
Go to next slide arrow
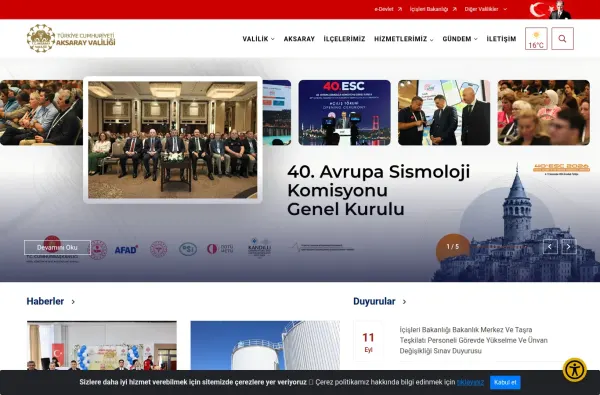pyautogui.click(x=569, y=247)
